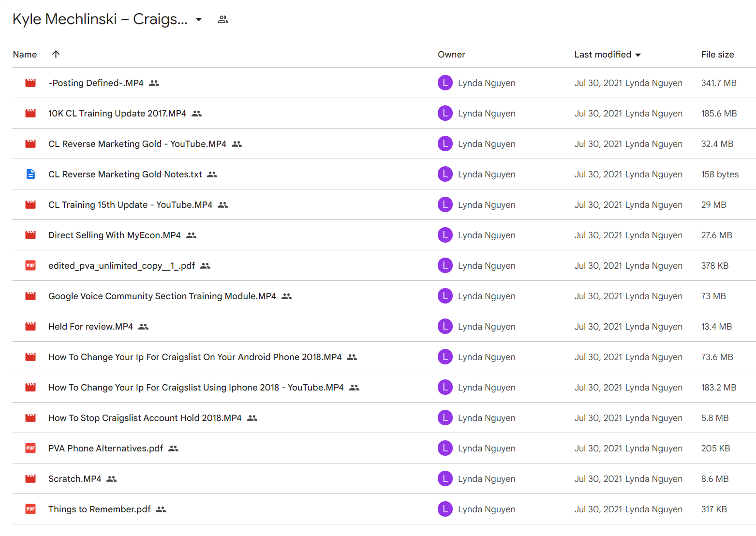The image size is (756, 536).
Task: Click the 5.8 MB file size value
Action: (x=715, y=418)
